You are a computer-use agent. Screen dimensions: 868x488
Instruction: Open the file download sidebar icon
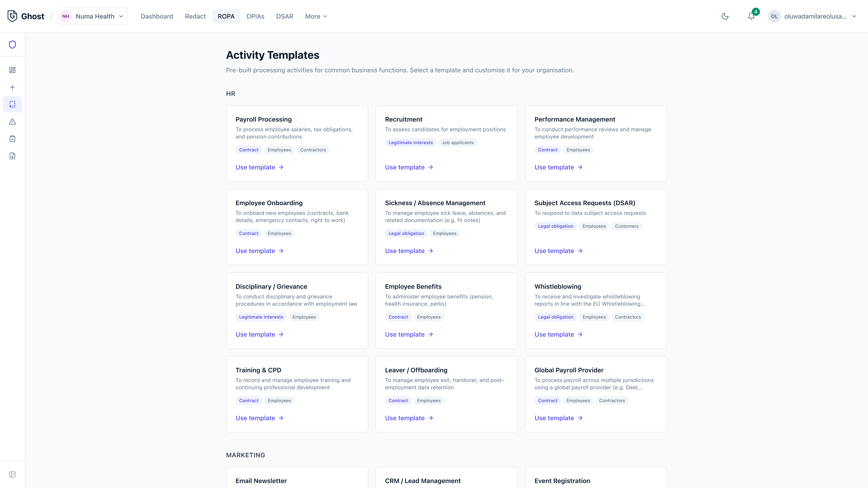[x=12, y=156]
